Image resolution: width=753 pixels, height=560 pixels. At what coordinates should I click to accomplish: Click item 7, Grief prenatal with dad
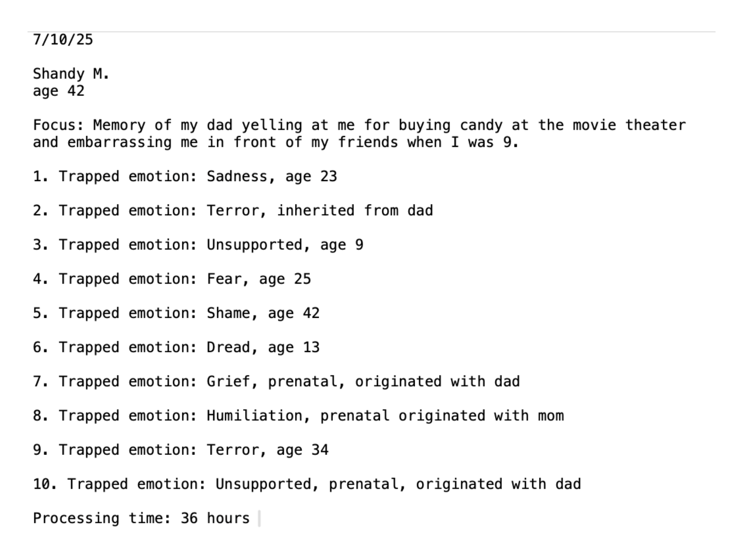(x=276, y=382)
